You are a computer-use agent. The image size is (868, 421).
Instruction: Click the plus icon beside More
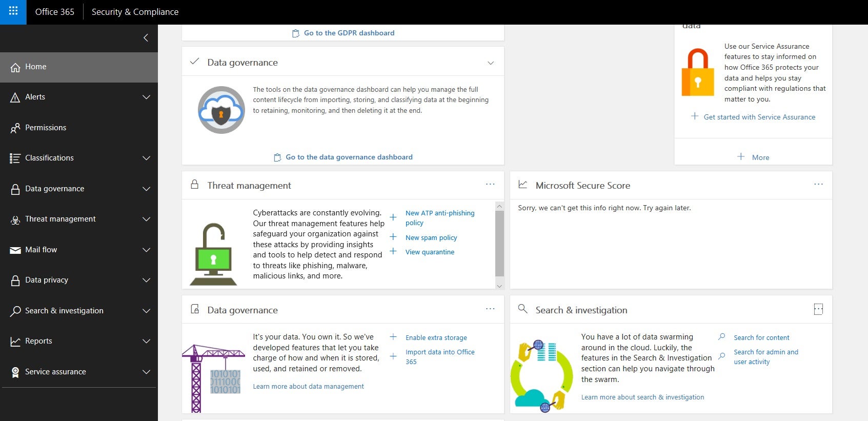(x=741, y=156)
